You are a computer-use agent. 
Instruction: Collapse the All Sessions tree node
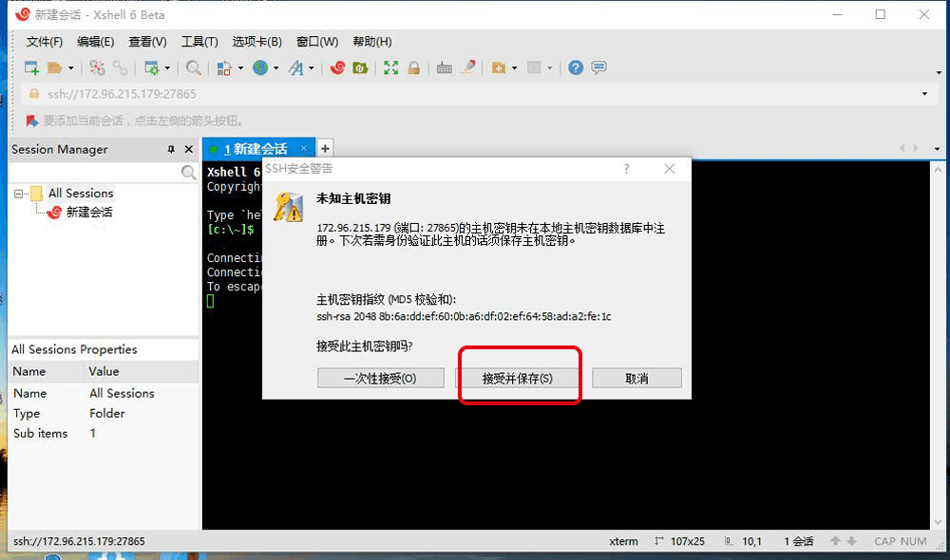click(19, 194)
